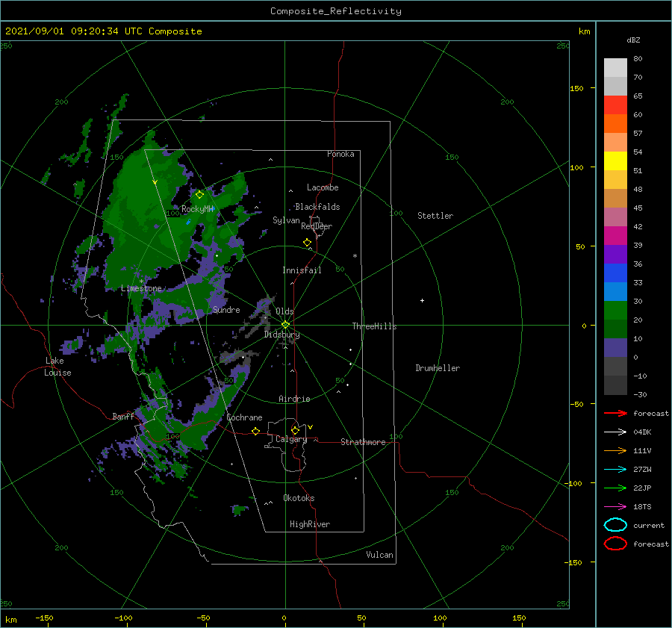Click the asterisk marker above Limestone
The image size is (672, 628).
point(141,282)
